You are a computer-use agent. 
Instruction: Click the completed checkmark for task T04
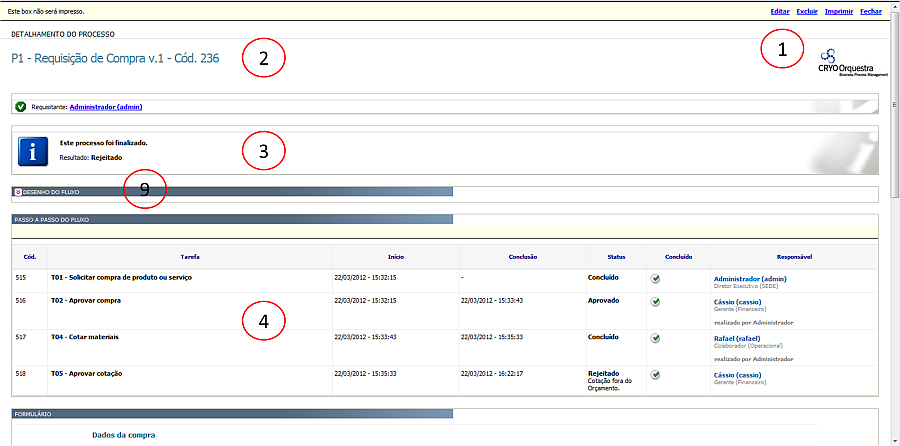coord(655,338)
